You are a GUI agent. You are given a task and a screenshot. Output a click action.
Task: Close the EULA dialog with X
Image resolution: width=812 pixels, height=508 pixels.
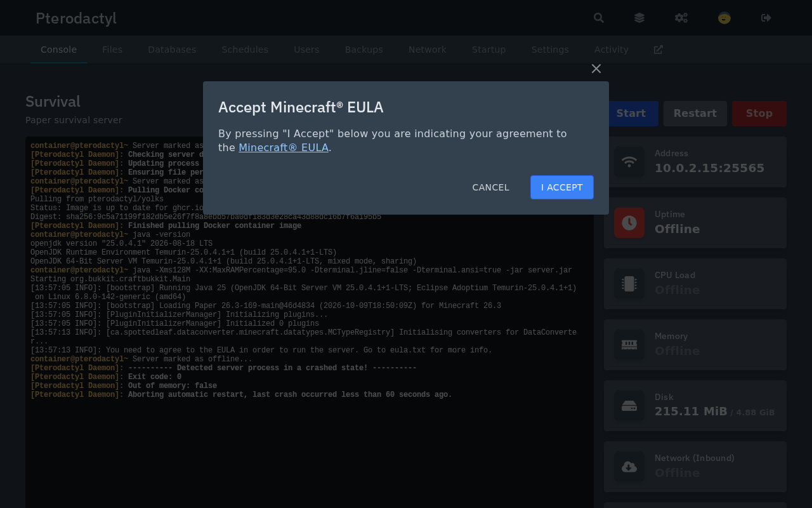tap(596, 69)
